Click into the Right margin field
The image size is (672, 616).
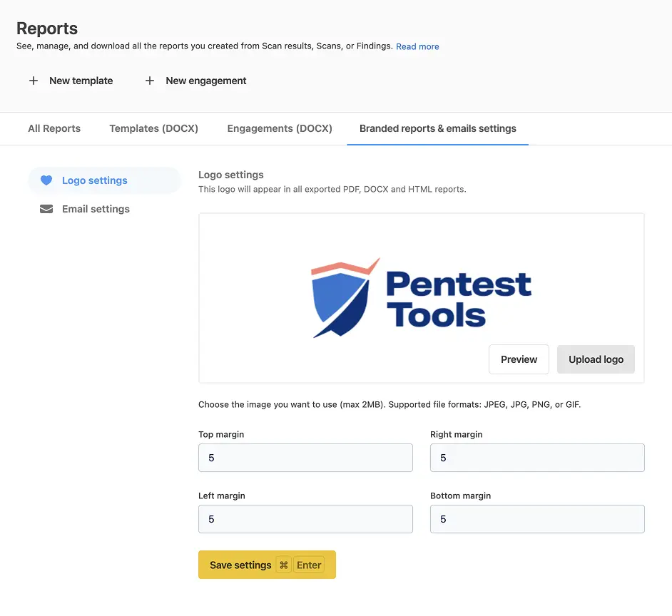(x=537, y=458)
